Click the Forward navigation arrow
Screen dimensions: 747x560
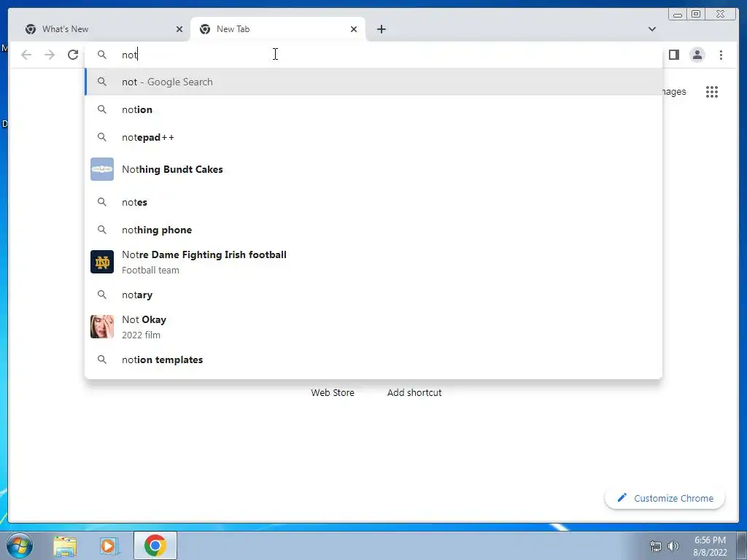(50, 55)
